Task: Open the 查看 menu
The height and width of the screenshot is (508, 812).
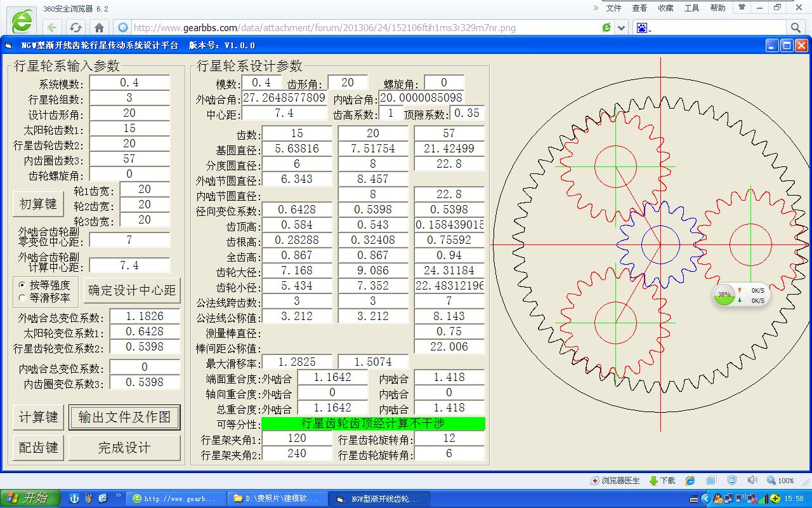Action: (639, 8)
